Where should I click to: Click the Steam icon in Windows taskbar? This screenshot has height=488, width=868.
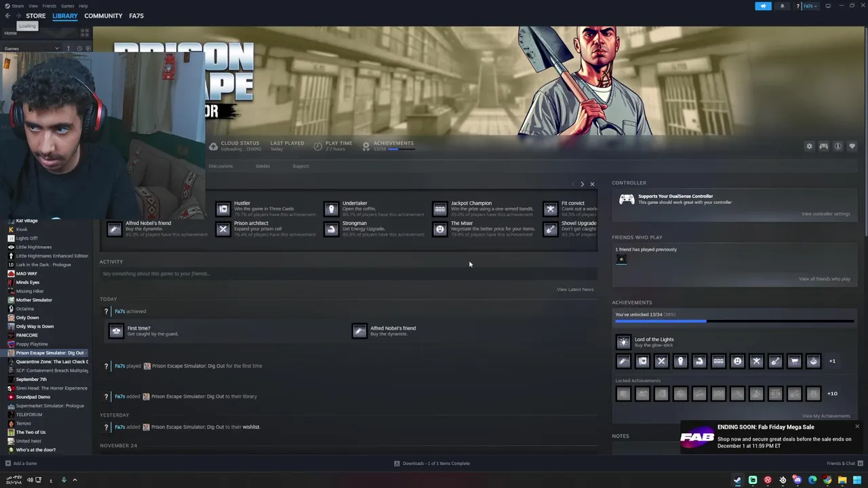(738, 480)
